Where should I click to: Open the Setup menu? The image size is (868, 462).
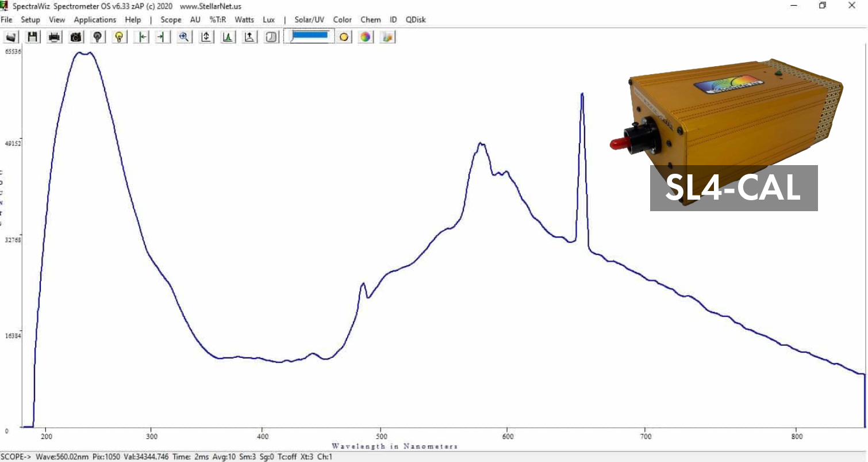30,20
